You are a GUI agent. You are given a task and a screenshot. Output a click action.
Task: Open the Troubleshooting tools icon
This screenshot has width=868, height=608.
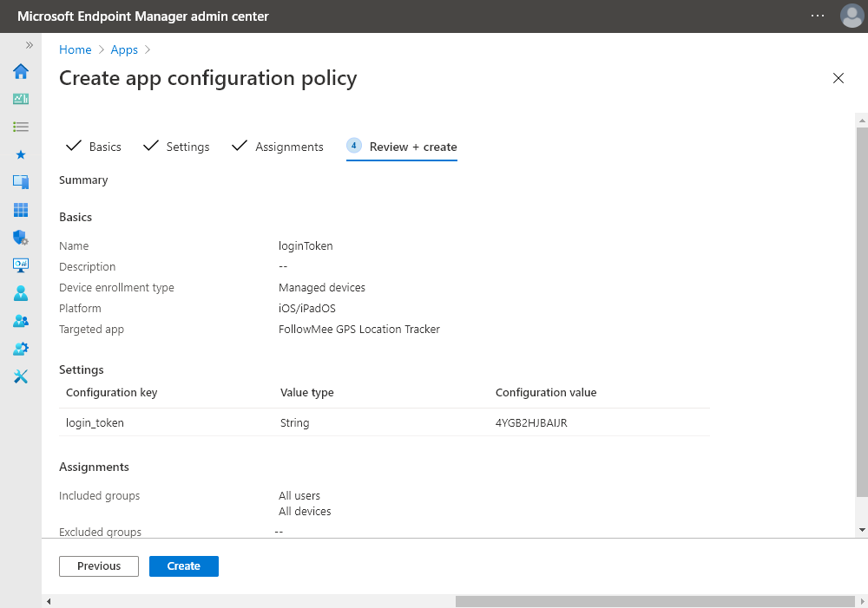tap(21, 376)
